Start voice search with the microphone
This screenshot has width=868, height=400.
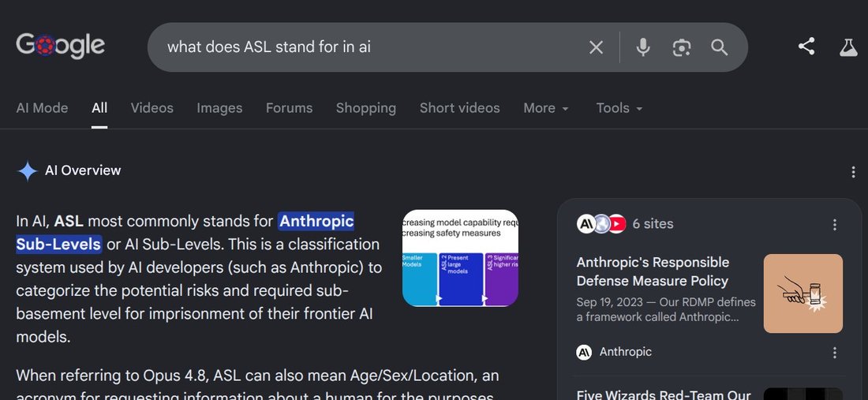[x=642, y=47]
